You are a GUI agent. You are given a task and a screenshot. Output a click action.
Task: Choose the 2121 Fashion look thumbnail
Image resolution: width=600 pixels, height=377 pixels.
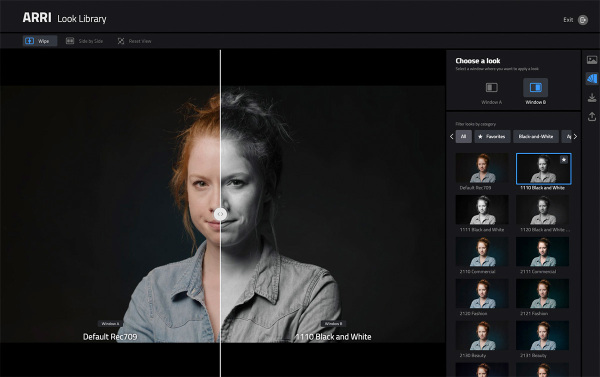tap(542, 294)
